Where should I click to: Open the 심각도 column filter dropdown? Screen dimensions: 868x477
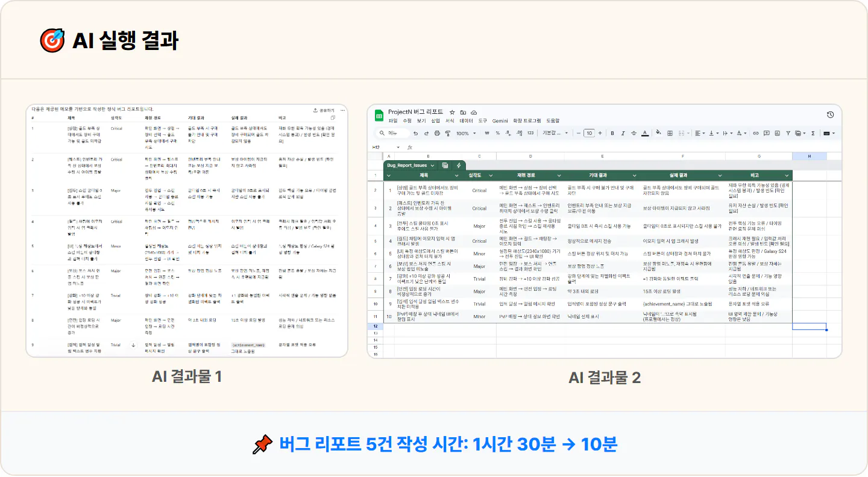(491, 175)
